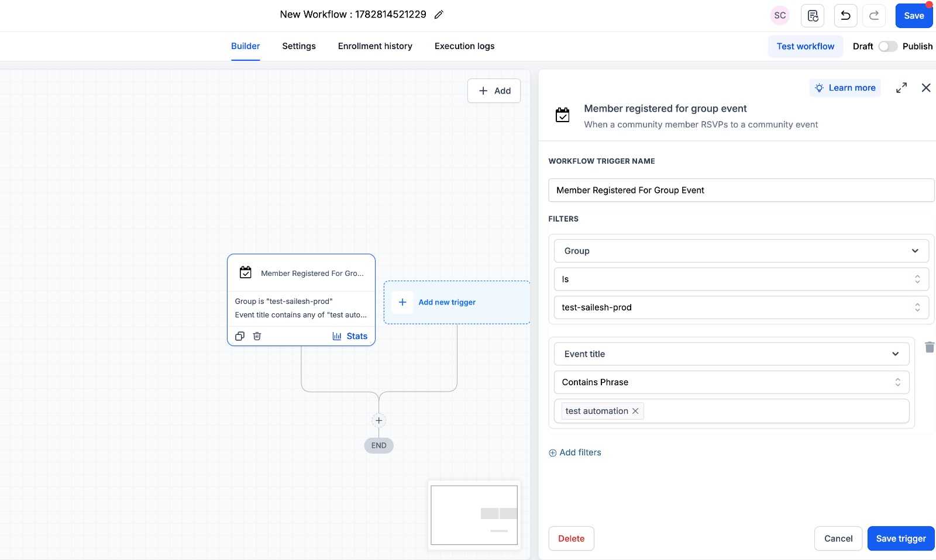Click the redo arrow icon
936x560 pixels.
874,16
